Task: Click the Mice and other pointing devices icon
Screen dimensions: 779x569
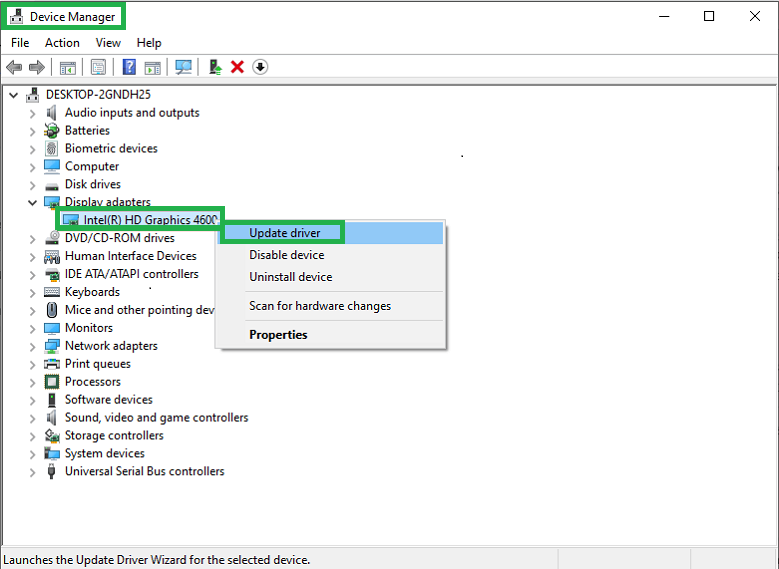Action: 52,310
